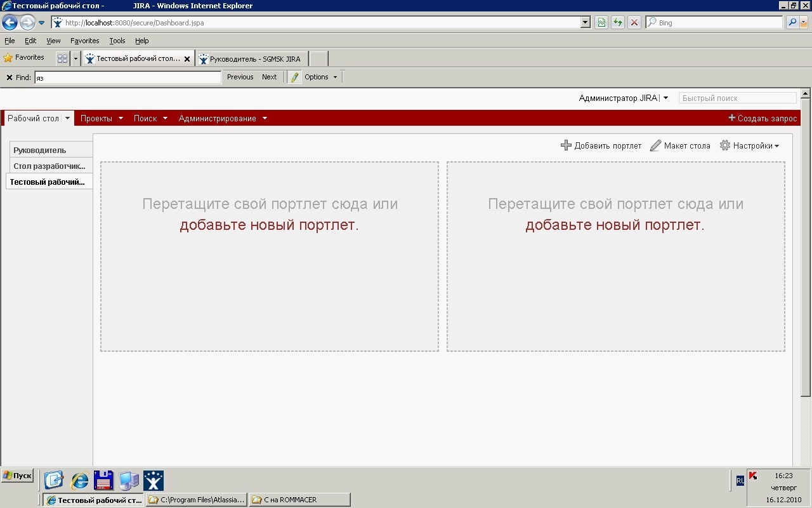Open the Help menu
Viewport: 812px width, 508px height.
pos(141,41)
